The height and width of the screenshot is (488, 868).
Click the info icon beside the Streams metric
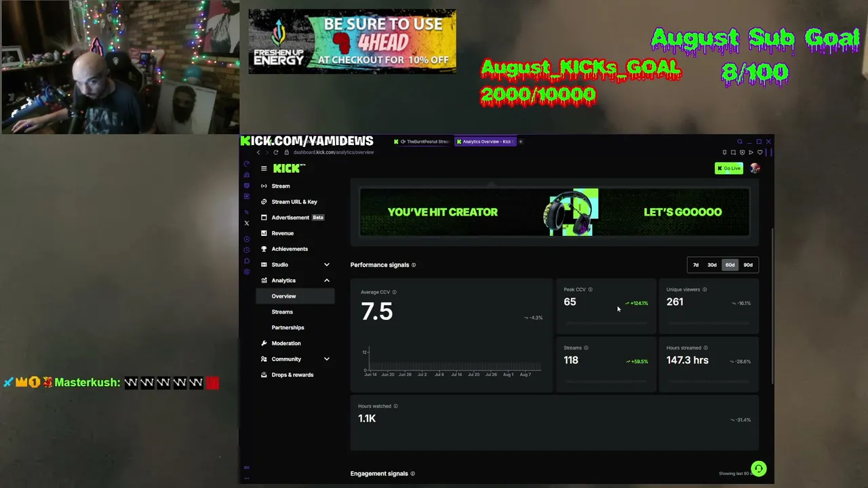pyautogui.click(x=586, y=348)
